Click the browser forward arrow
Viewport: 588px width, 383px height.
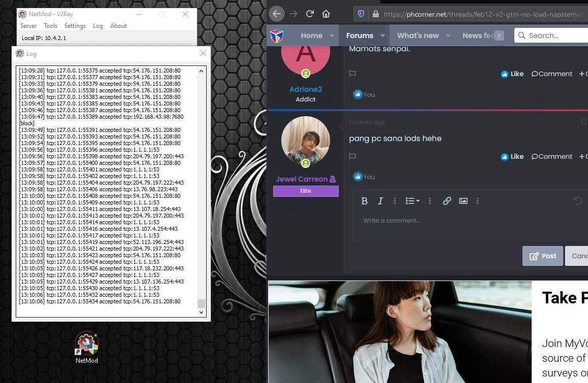293,14
